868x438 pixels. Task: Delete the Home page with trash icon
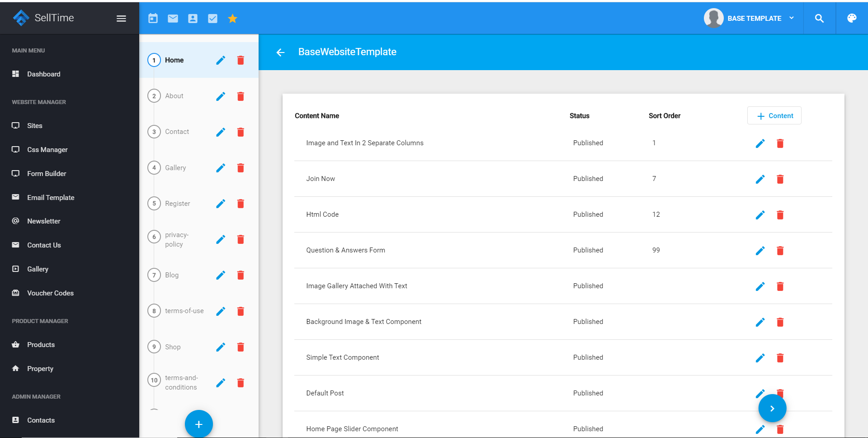(241, 60)
